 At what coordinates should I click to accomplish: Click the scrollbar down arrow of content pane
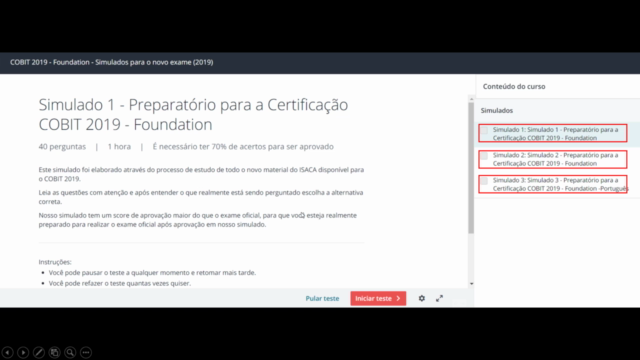click(x=471, y=284)
